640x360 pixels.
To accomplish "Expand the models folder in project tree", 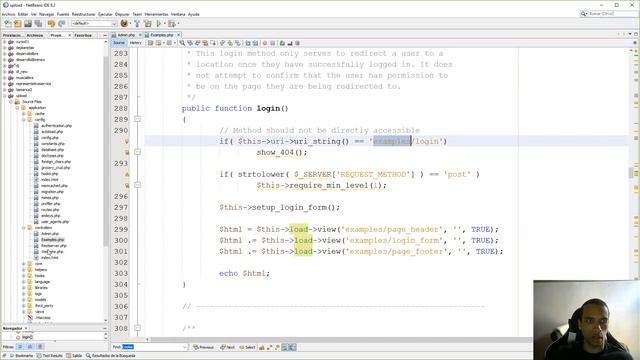I will click(x=24, y=300).
